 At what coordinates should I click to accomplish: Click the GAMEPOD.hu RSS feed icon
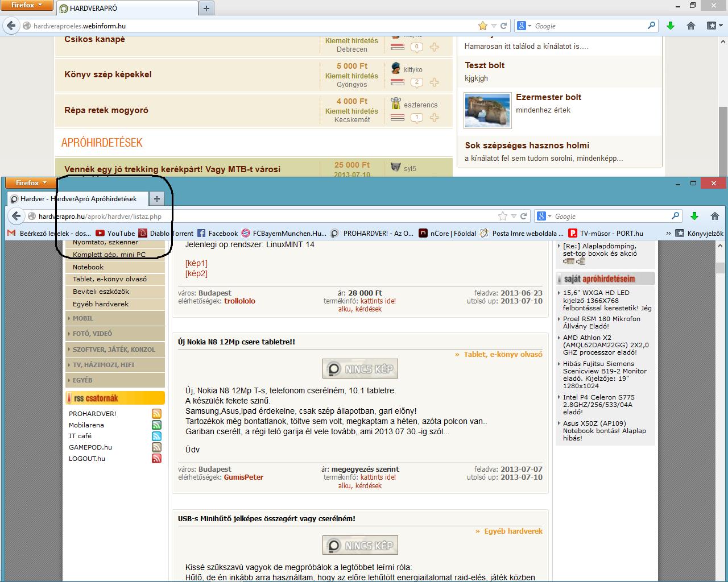[x=156, y=447]
